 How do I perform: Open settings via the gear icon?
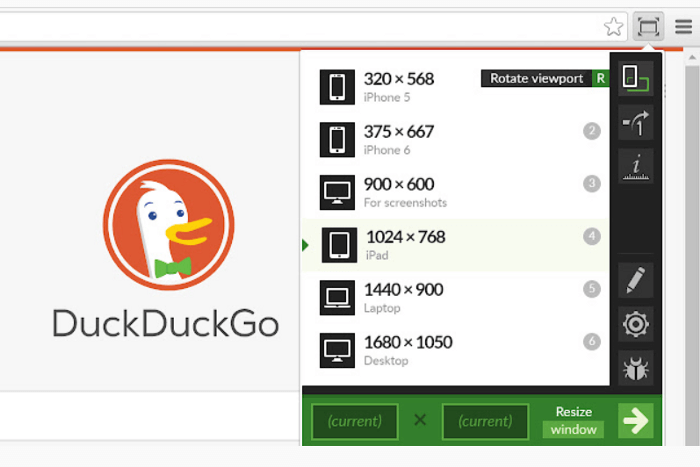coord(636,324)
